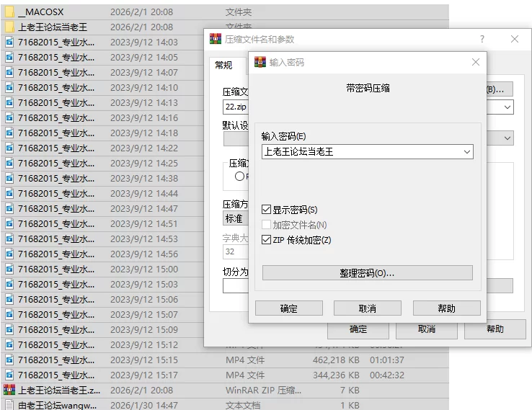Confirm password with 确定 in 输入密码 dialog
The height and width of the screenshot is (410, 532).
tap(289, 308)
